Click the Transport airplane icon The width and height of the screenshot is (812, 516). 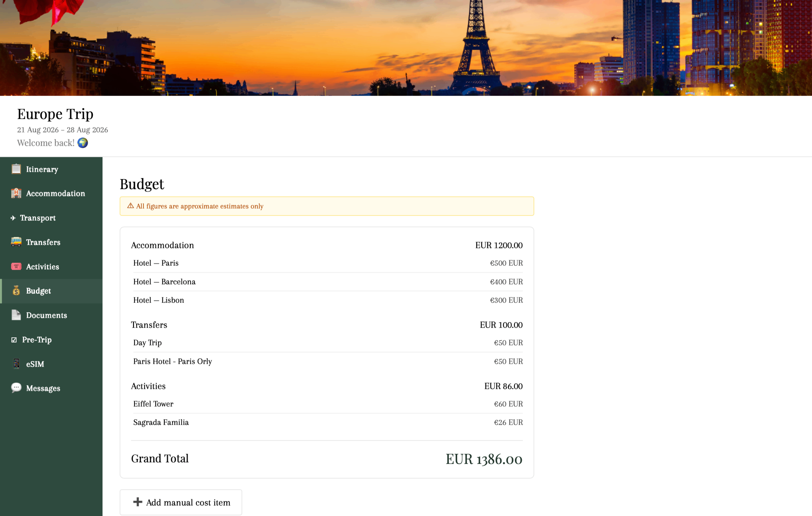[x=13, y=218]
